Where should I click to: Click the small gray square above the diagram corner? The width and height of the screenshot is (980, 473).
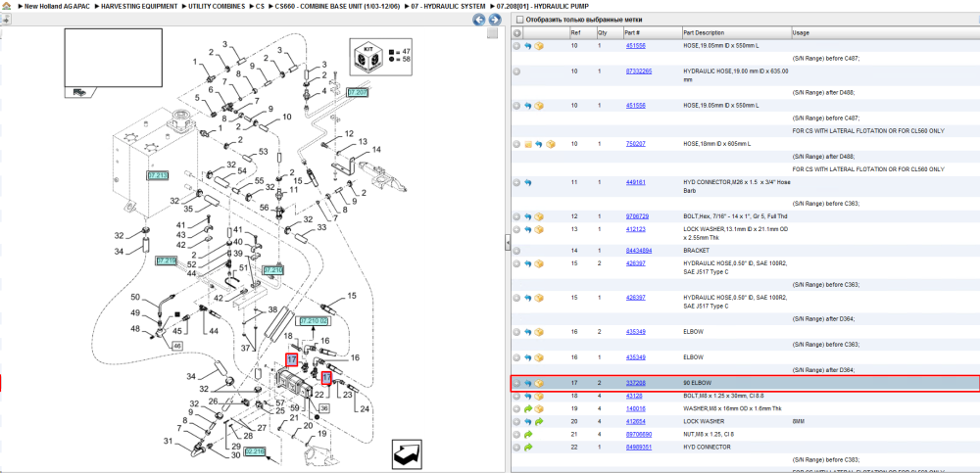[x=493, y=32]
